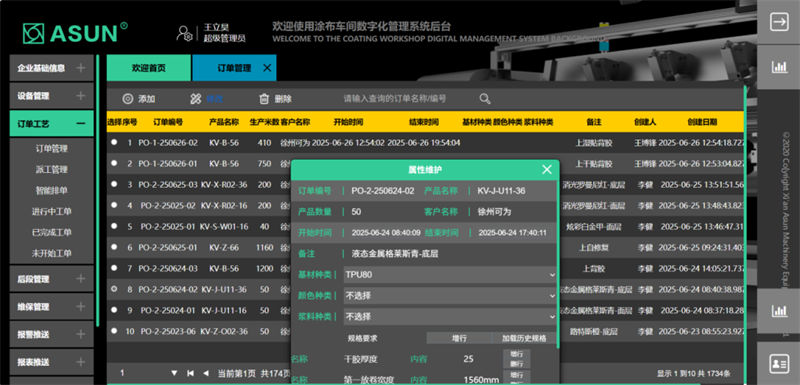
Task: Open 派工管理 in the sidebar
Action: (52, 169)
